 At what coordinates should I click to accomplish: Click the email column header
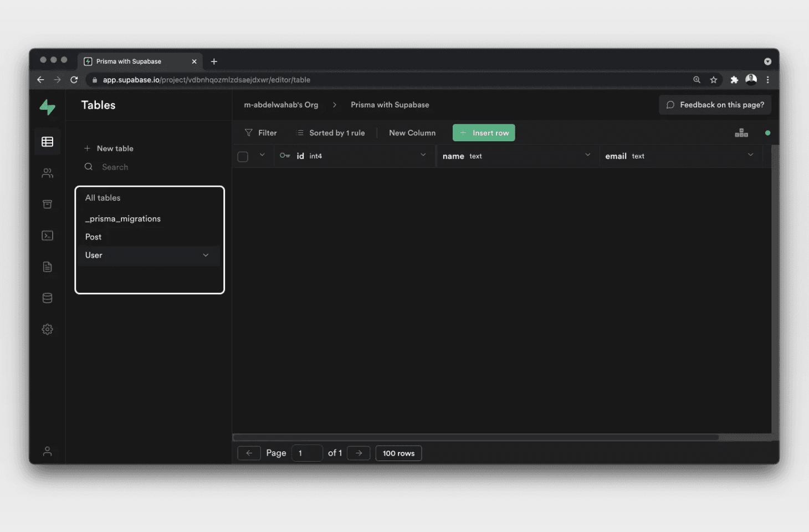point(680,156)
